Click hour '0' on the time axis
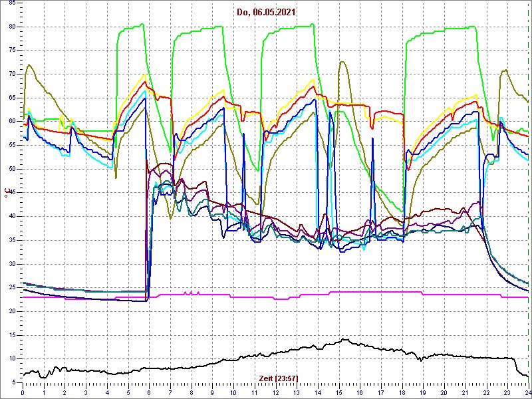 tap(23, 393)
